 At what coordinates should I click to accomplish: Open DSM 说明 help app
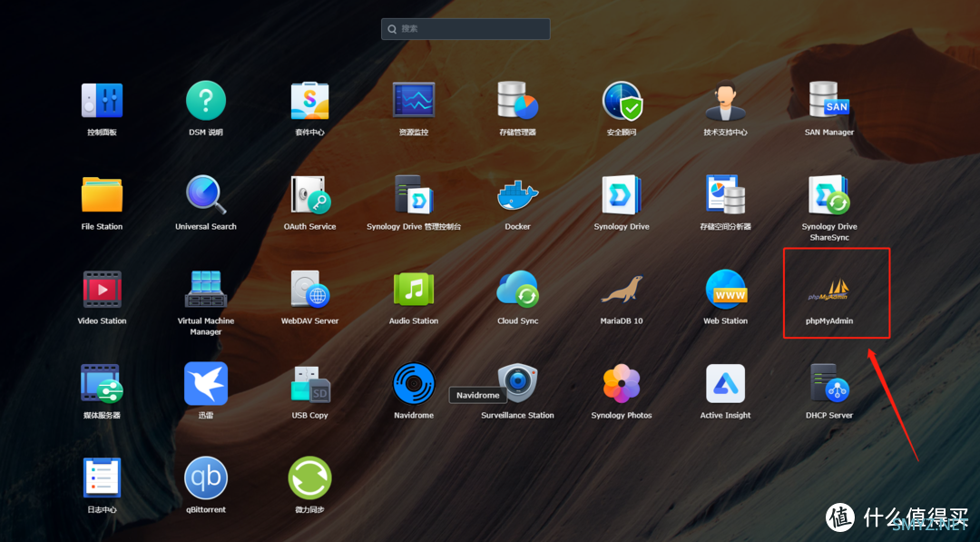click(x=206, y=101)
